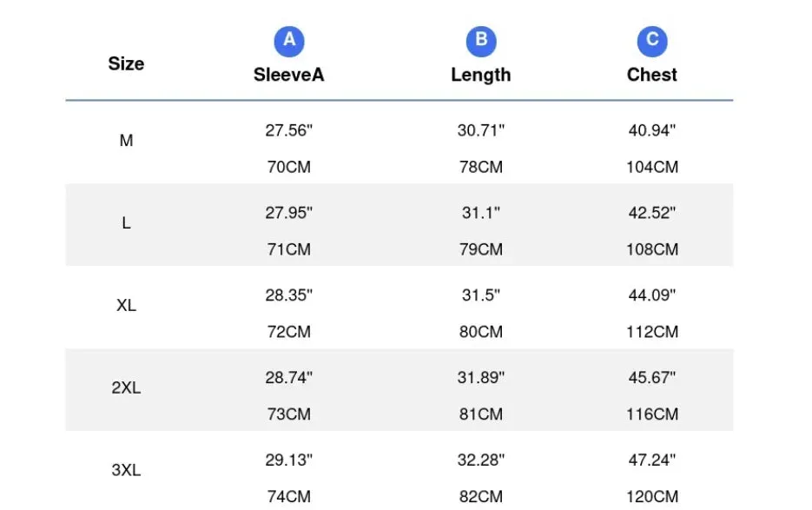Select the SleeveA column header
Viewport: 812px width, 510px height.
pyautogui.click(x=289, y=75)
